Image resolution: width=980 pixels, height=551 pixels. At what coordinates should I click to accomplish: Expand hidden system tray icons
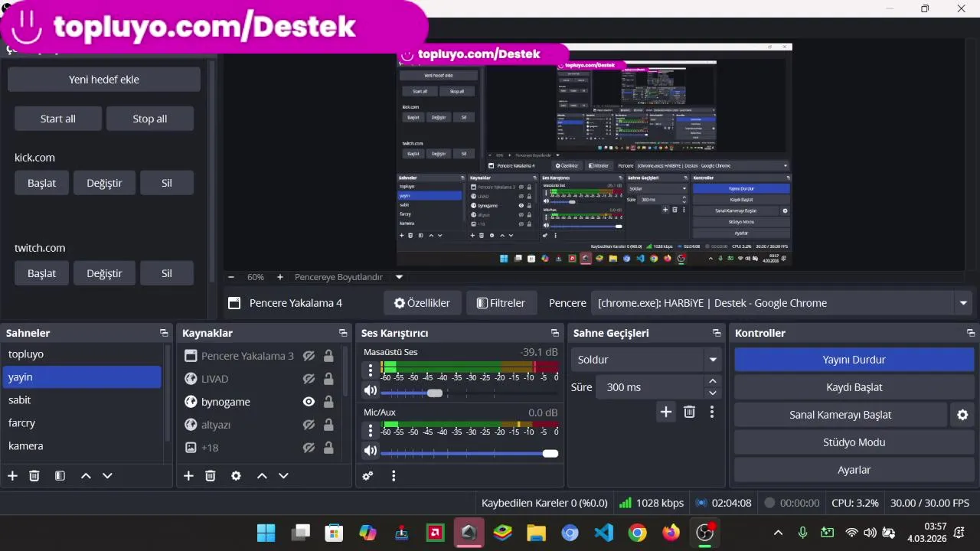[778, 533]
